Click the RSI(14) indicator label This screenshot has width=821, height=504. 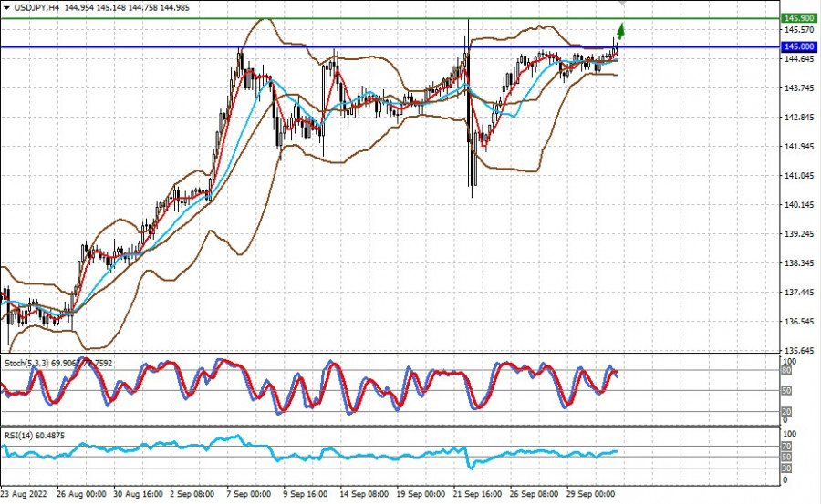pos(18,436)
